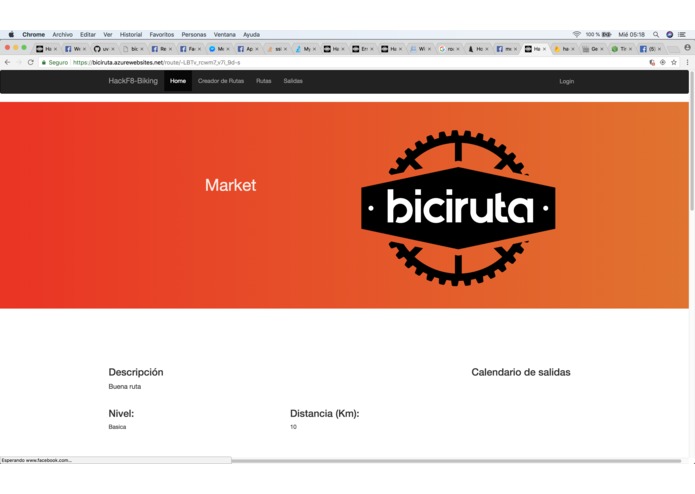Viewport: 695px width, 494px height.
Task: Click the menu bar clock 'Mié 05:18'
Action: click(632, 34)
